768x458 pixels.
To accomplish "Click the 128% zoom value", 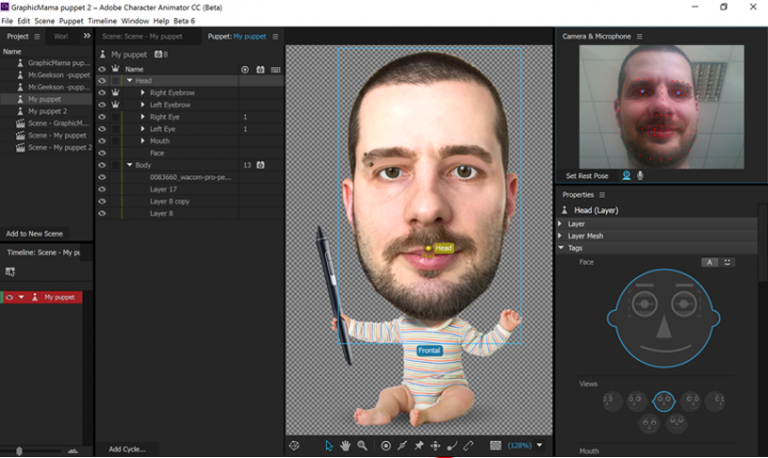I will click(519, 445).
